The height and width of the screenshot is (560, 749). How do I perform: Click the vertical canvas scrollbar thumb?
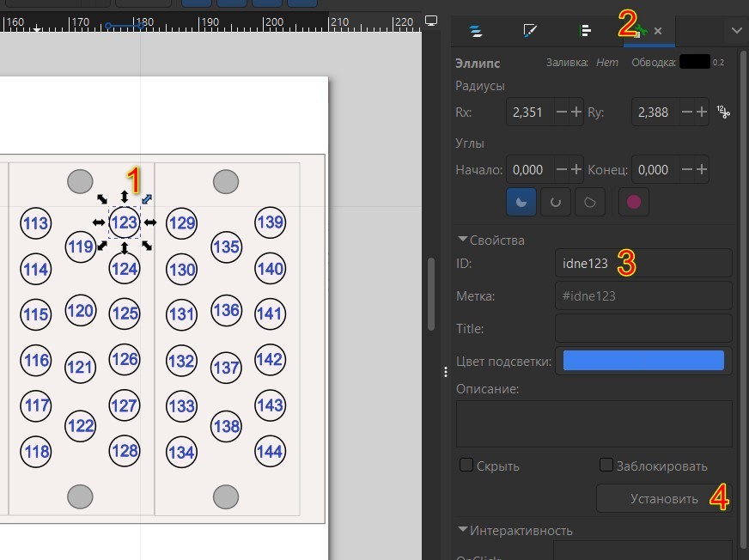coord(431,294)
